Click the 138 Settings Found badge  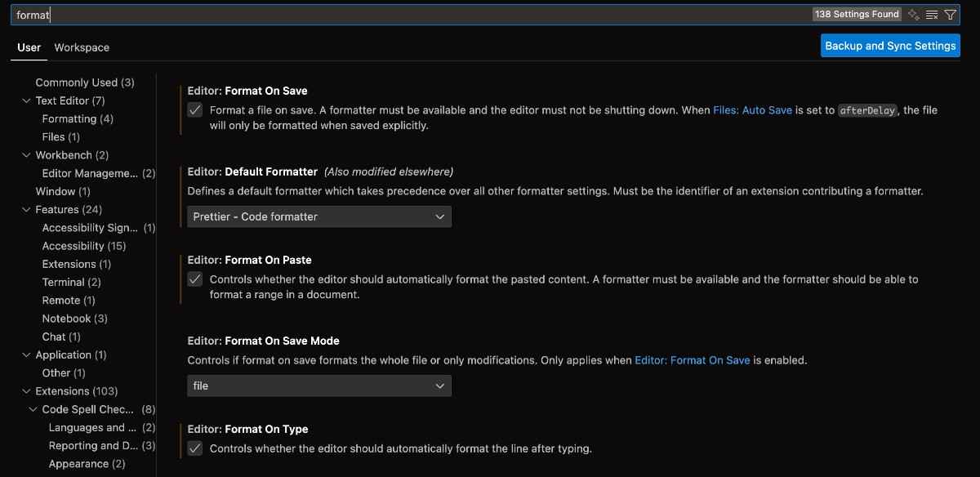point(856,14)
